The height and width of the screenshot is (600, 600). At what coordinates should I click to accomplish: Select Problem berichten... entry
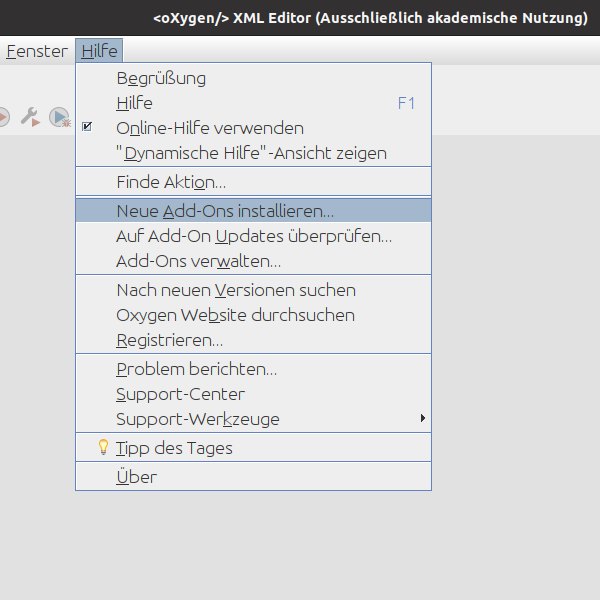tap(196, 369)
